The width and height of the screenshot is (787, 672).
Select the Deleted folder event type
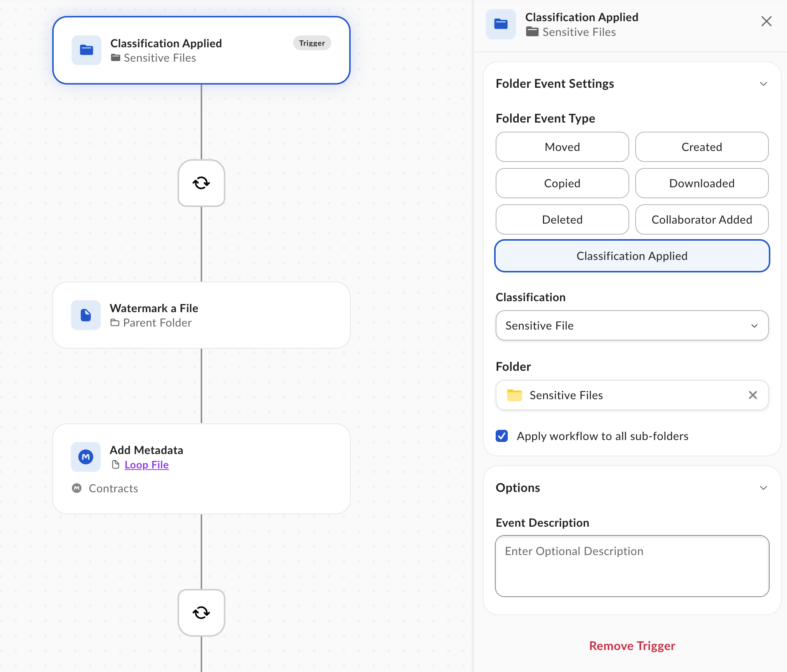point(562,219)
